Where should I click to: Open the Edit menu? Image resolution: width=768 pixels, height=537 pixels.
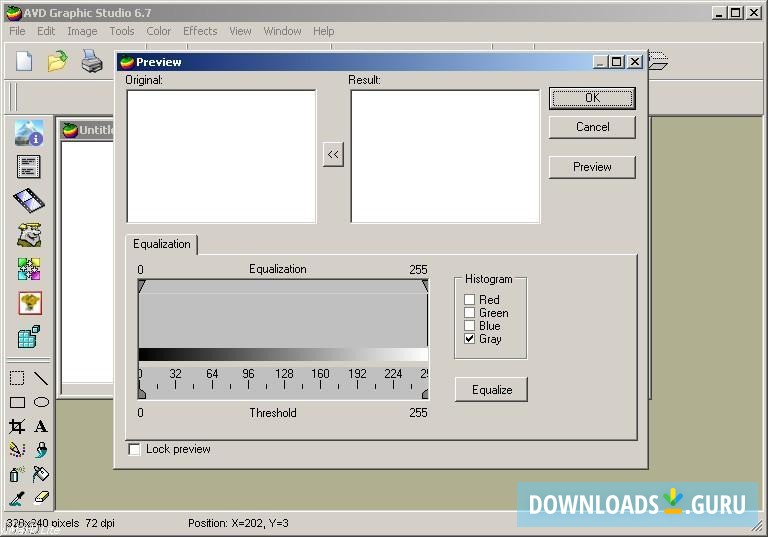(46, 31)
